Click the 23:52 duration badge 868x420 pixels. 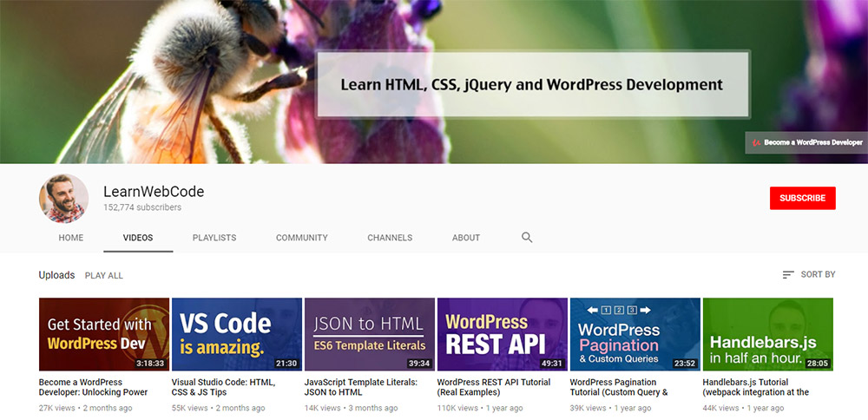point(686,364)
